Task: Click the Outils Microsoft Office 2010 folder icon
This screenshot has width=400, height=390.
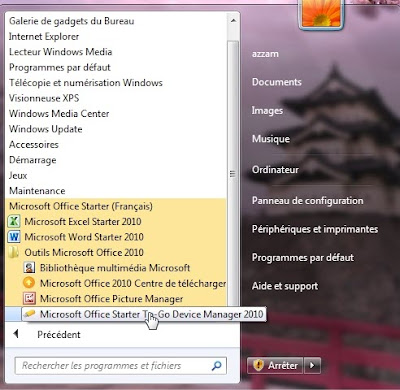Action: 14,252
